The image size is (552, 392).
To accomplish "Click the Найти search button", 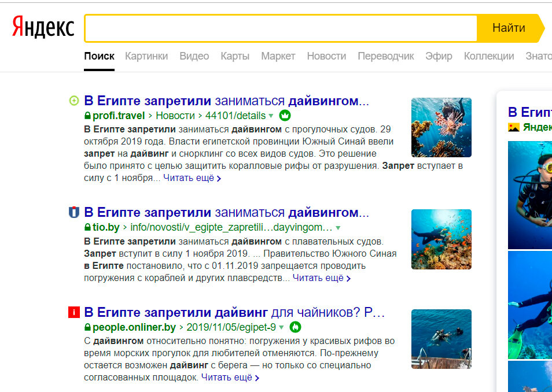I will [509, 28].
